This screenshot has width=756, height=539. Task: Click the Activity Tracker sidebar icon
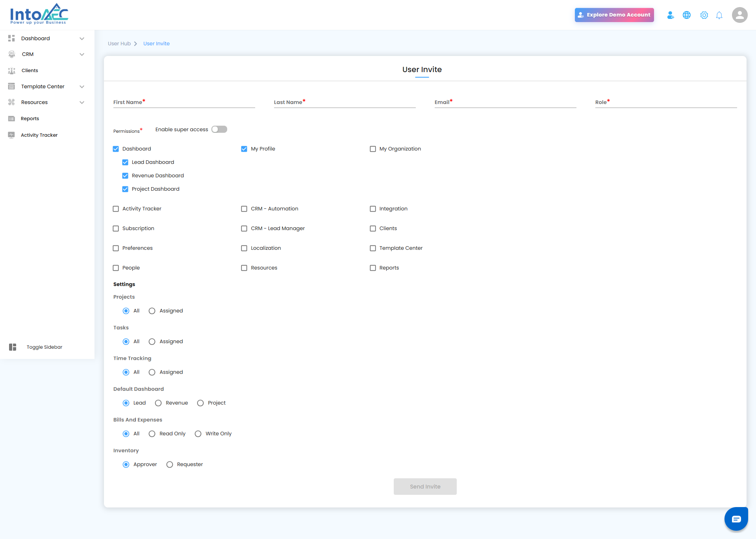coord(11,135)
